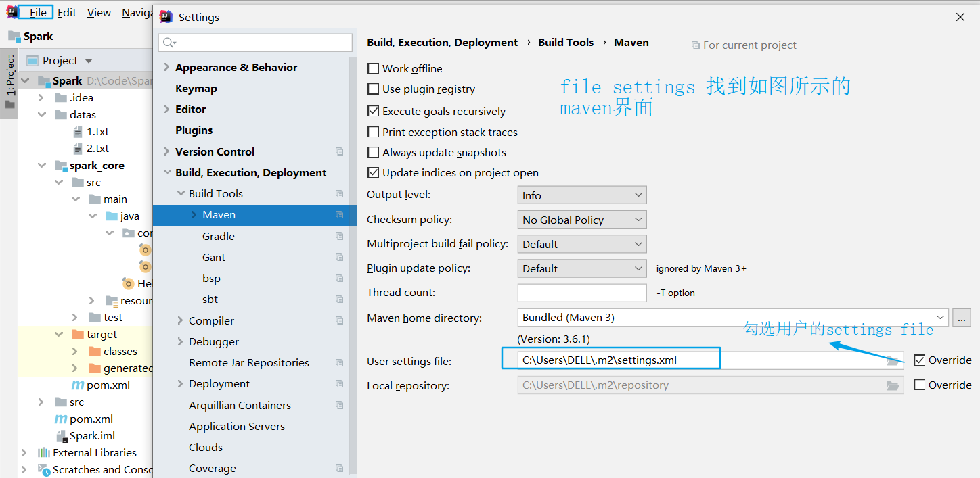Click the folder browse icon for User settings file
This screenshot has height=478, width=980.
pyautogui.click(x=893, y=361)
